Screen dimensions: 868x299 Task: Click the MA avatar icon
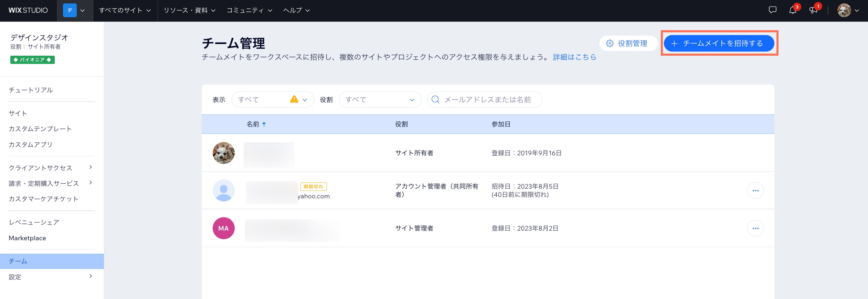click(224, 228)
